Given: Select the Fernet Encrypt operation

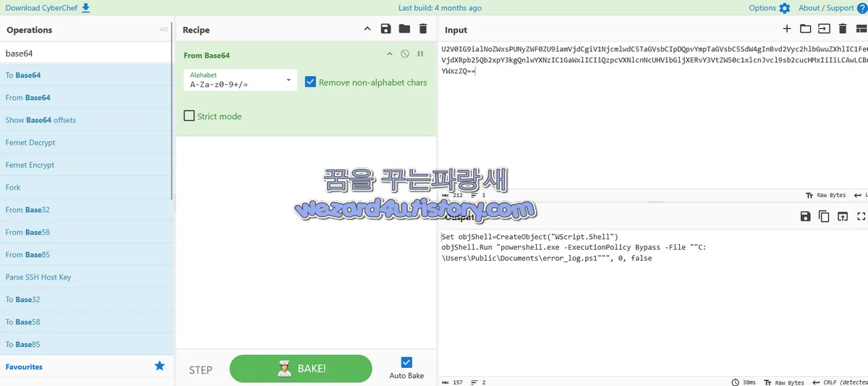Looking at the screenshot, I should click(x=87, y=165).
